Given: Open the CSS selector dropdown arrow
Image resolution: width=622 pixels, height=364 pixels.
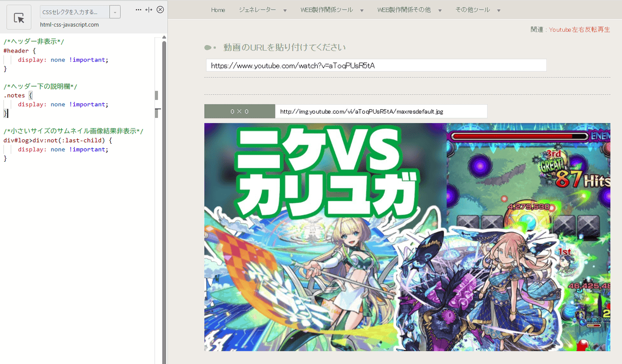Looking at the screenshot, I should coord(115,12).
